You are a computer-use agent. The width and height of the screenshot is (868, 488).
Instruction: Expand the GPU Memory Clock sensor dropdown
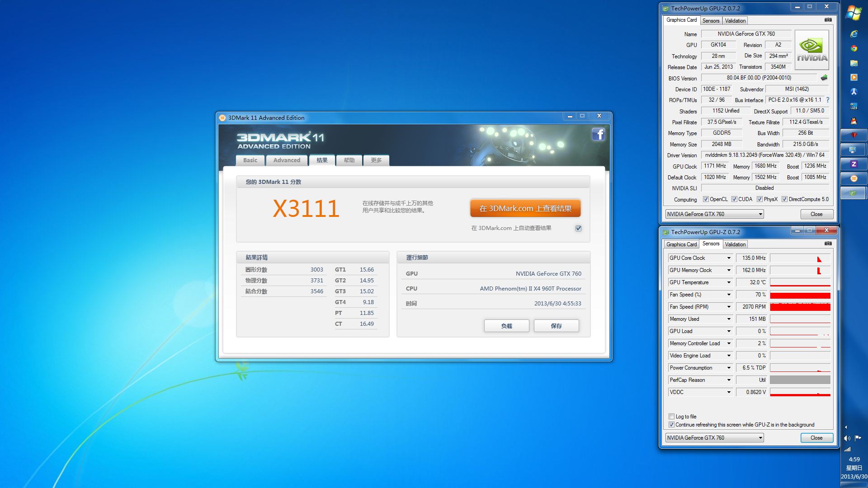(729, 270)
